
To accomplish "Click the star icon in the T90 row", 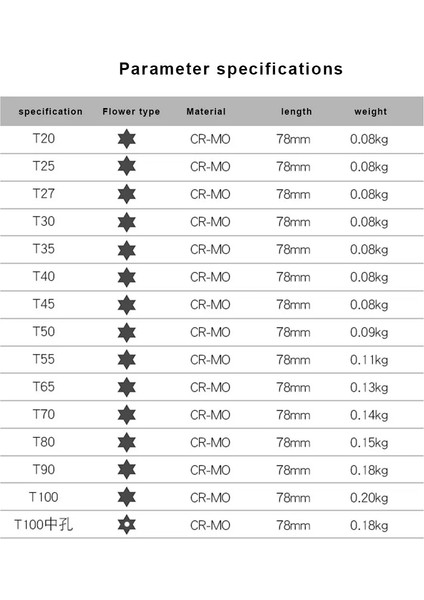I will coord(127,470).
